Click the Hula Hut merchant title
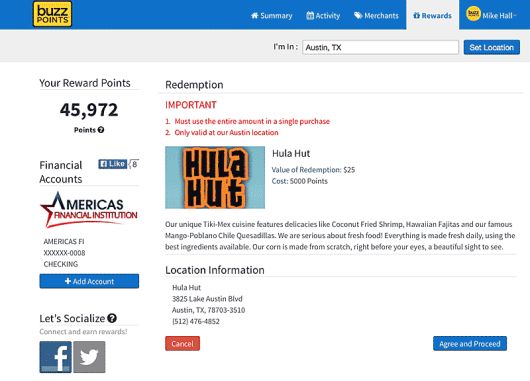Screen dimensions: 530x381 coord(291,153)
